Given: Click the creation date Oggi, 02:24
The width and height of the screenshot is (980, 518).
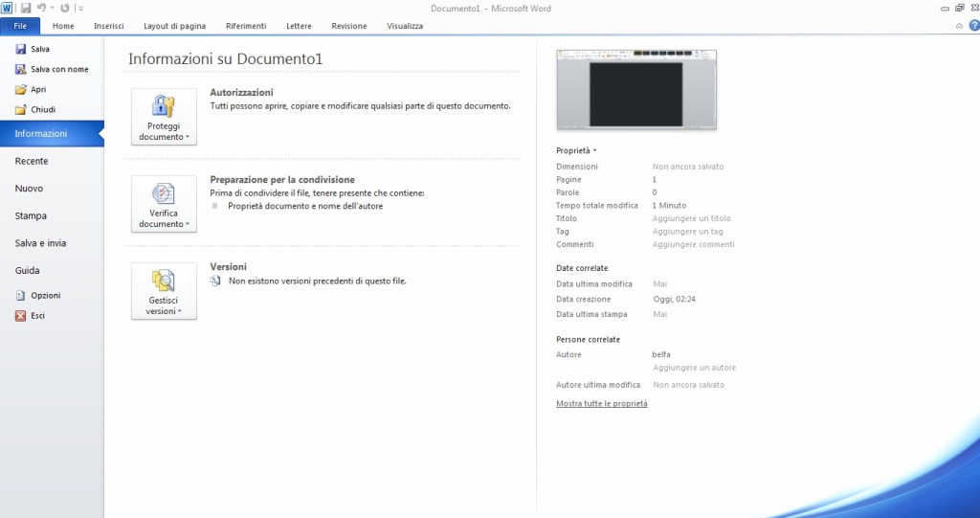Looking at the screenshot, I should coord(674,299).
